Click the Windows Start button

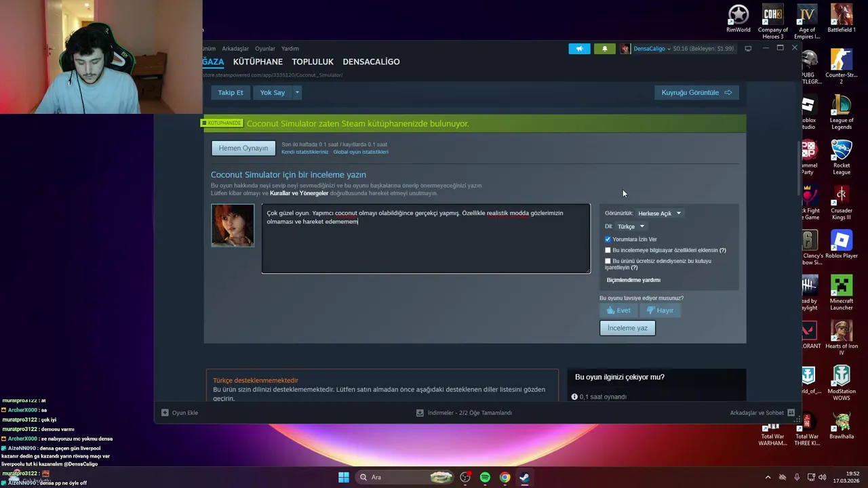click(344, 477)
